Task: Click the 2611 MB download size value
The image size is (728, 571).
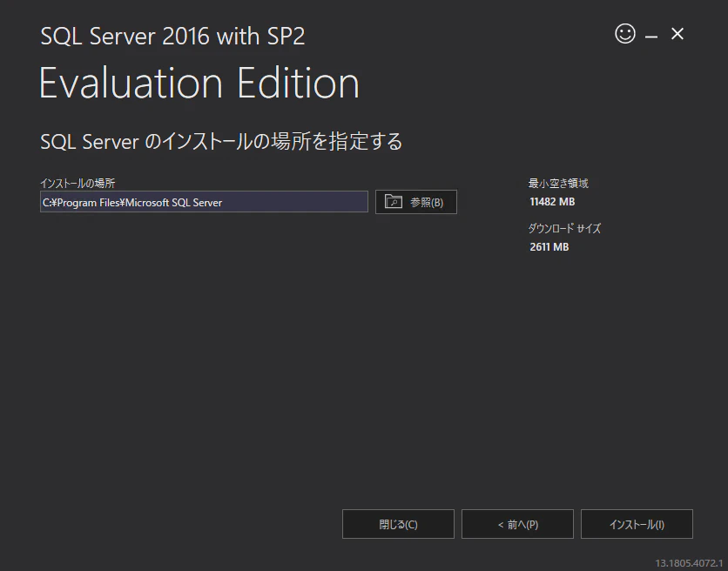Action: (549, 247)
